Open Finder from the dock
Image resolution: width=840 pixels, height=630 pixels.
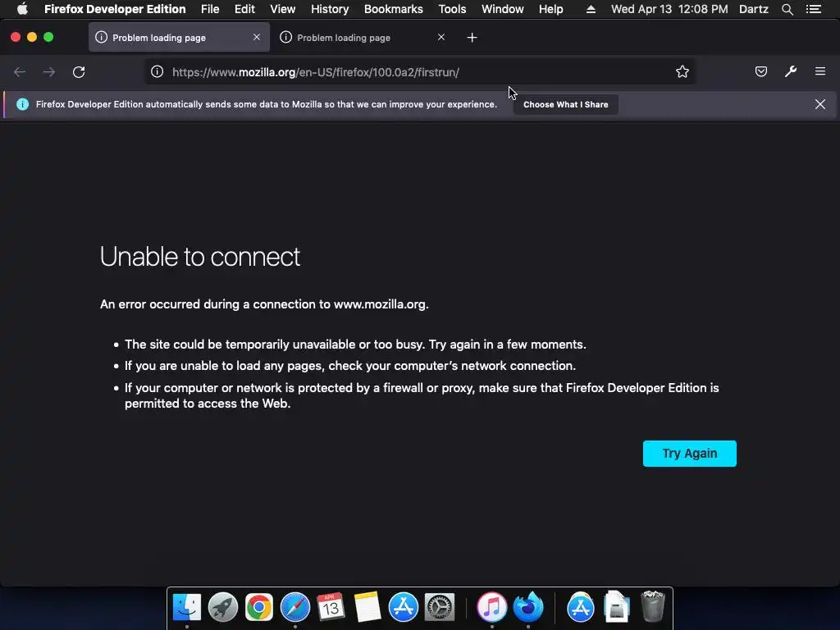[187, 607]
